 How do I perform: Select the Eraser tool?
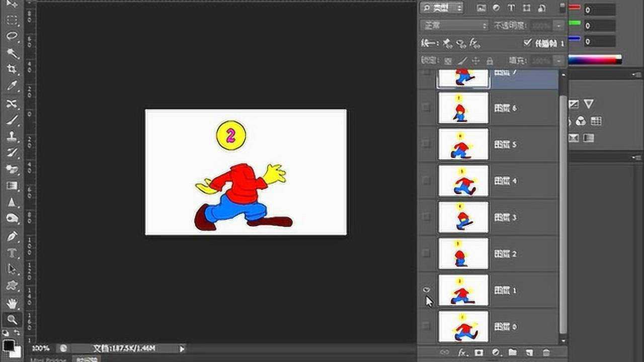coord(12,169)
